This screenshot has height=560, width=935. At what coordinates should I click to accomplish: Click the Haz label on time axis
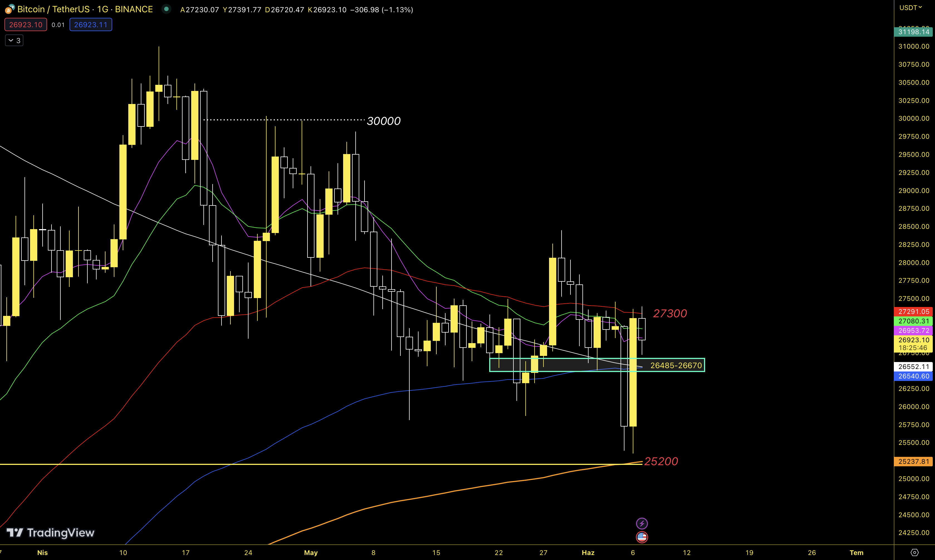(588, 553)
